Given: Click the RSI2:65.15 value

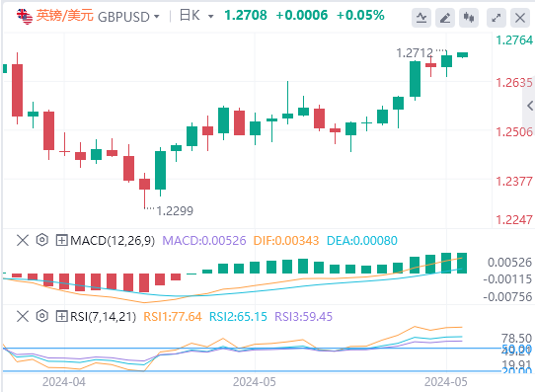Looking at the screenshot, I should click(238, 317).
